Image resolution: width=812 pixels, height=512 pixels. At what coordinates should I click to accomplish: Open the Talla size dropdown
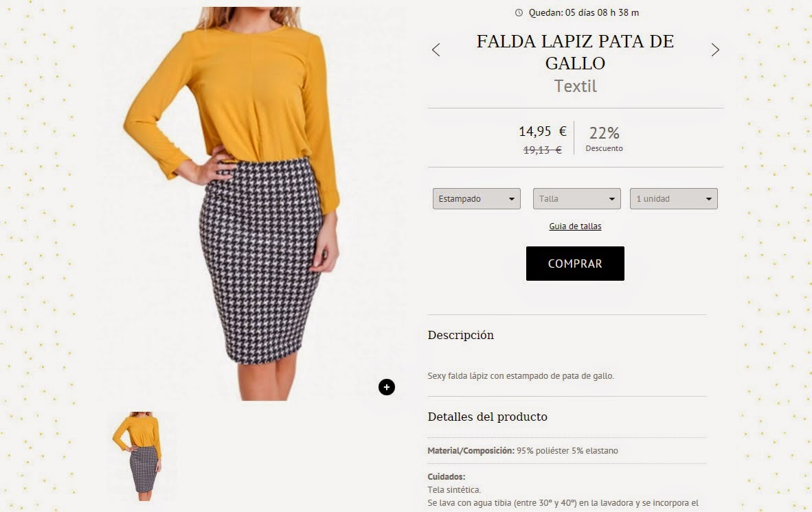coord(576,198)
